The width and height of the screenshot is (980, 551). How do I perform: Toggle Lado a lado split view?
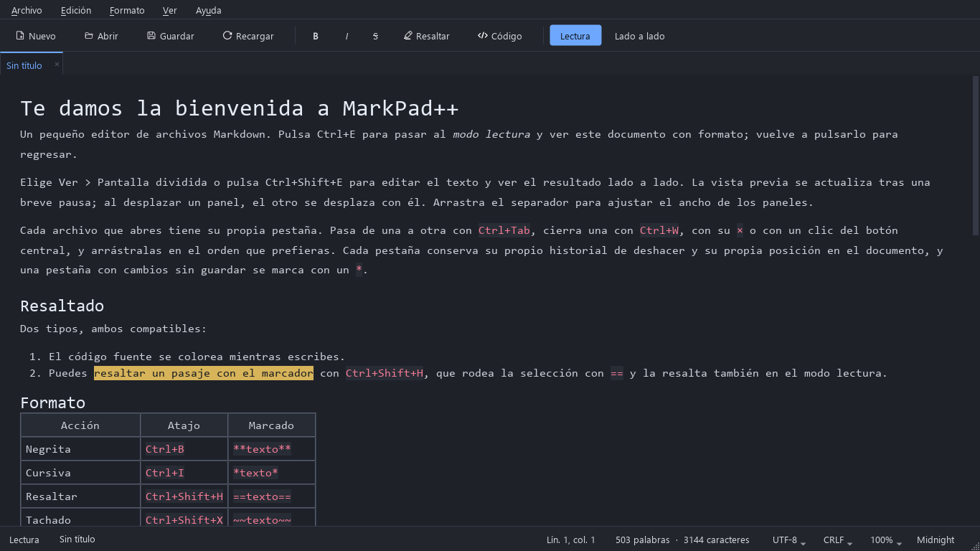(640, 36)
